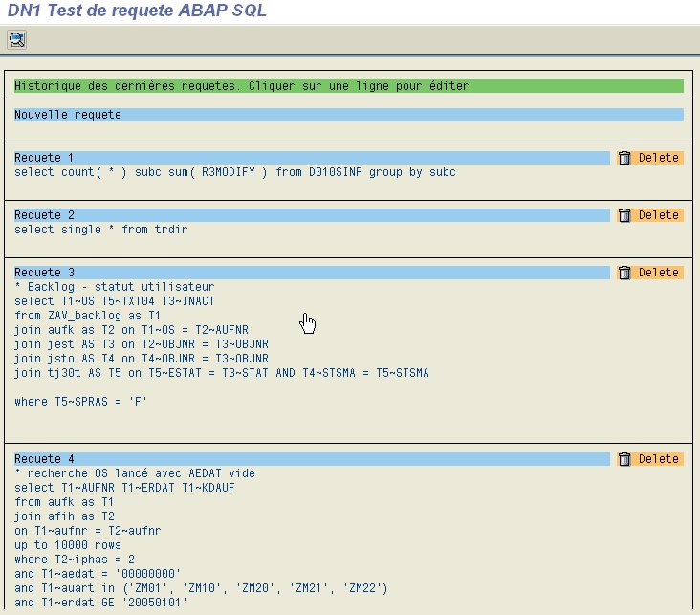Delete Requete 3 via Delete label
The width and height of the screenshot is (700, 615).
659,273
